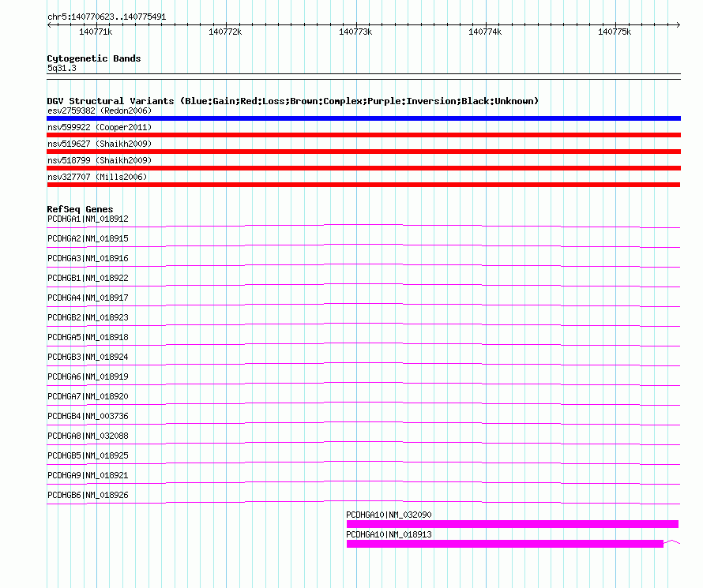Click gene label PCDHGB2|NM_018923
Image resolution: width=703 pixels, height=588 pixels.
click(88, 317)
